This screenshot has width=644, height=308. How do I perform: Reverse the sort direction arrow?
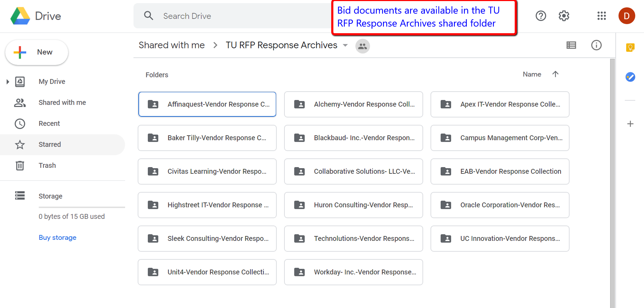(555, 74)
